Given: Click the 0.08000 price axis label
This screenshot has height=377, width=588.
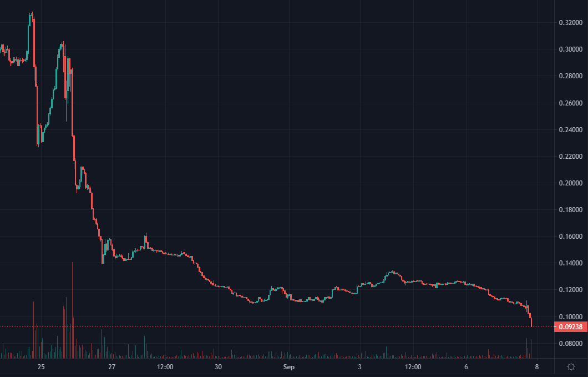Looking at the screenshot, I should (x=571, y=343).
